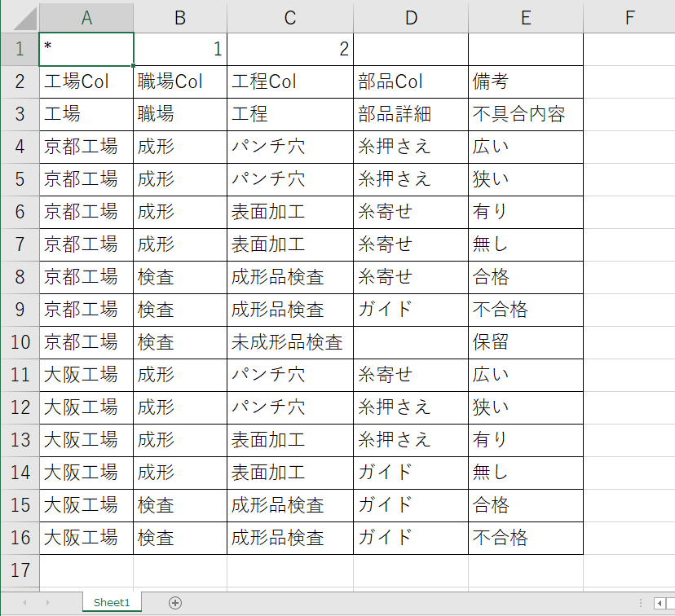Select the row 10 header
This screenshot has height=616, width=675.
[20, 342]
